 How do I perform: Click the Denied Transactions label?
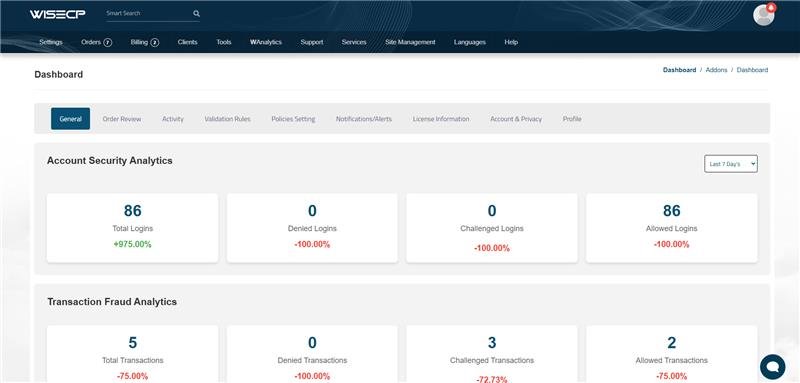(x=312, y=360)
